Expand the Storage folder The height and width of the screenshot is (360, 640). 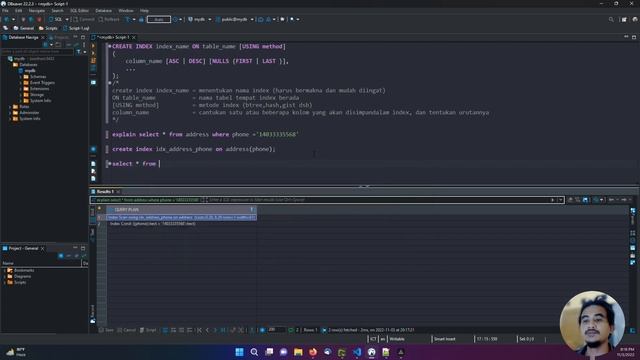click(20, 95)
